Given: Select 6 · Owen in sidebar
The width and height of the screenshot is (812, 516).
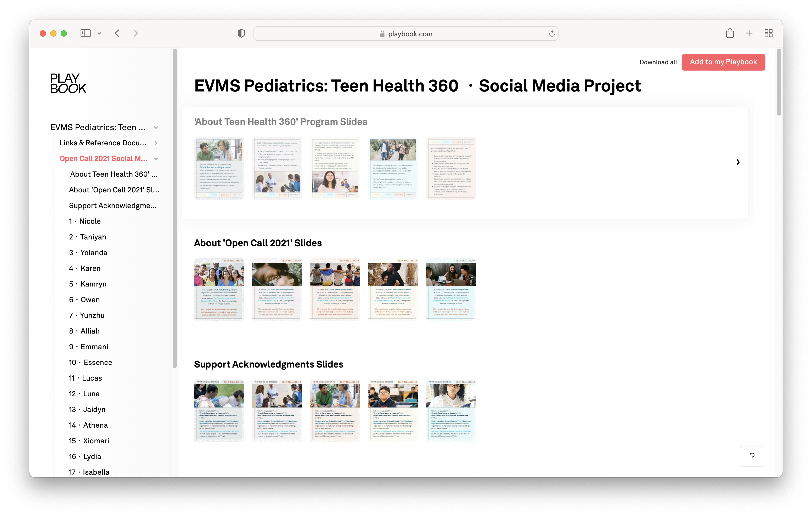Looking at the screenshot, I should tap(84, 300).
